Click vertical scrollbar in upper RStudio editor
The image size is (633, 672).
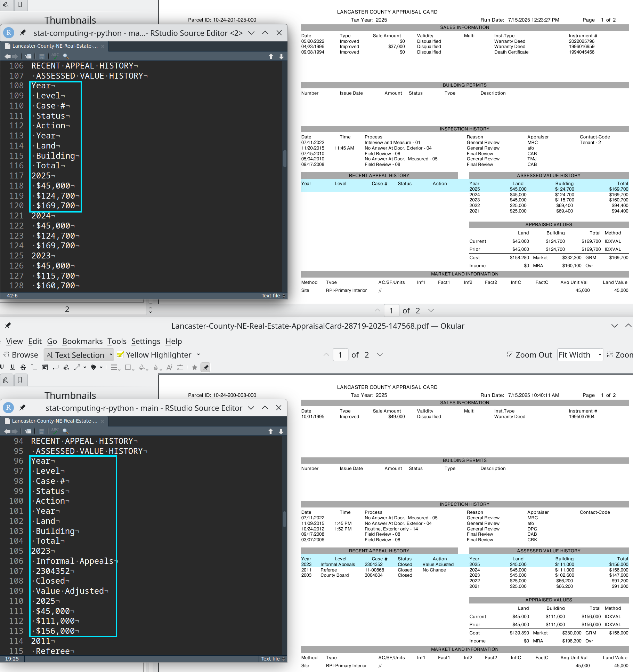point(285,159)
